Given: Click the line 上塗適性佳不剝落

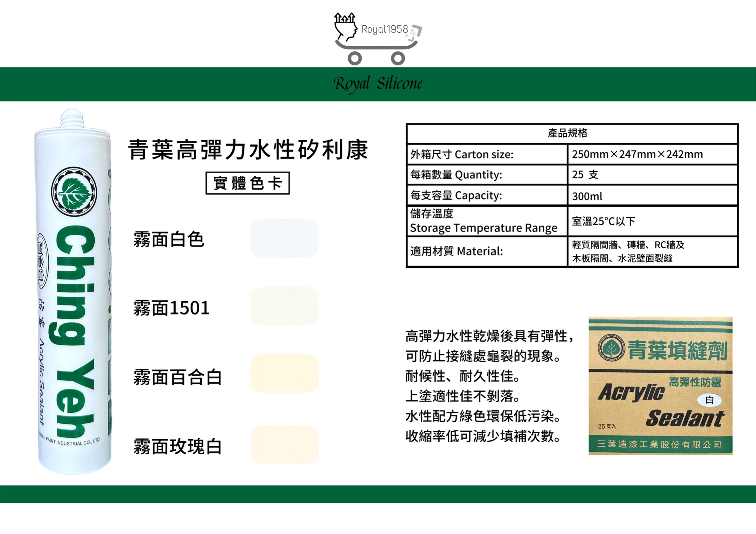Looking at the screenshot, I should (x=463, y=396).
